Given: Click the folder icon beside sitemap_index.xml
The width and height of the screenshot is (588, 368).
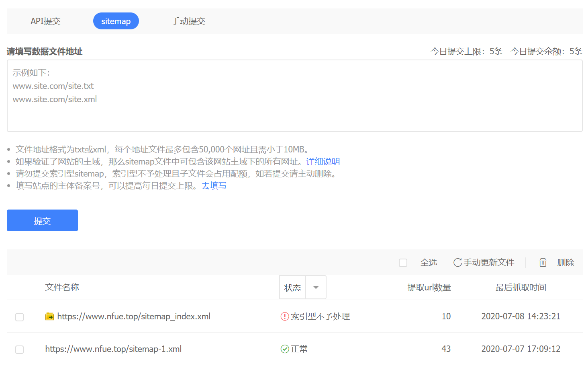Looking at the screenshot, I should click(x=49, y=317).
